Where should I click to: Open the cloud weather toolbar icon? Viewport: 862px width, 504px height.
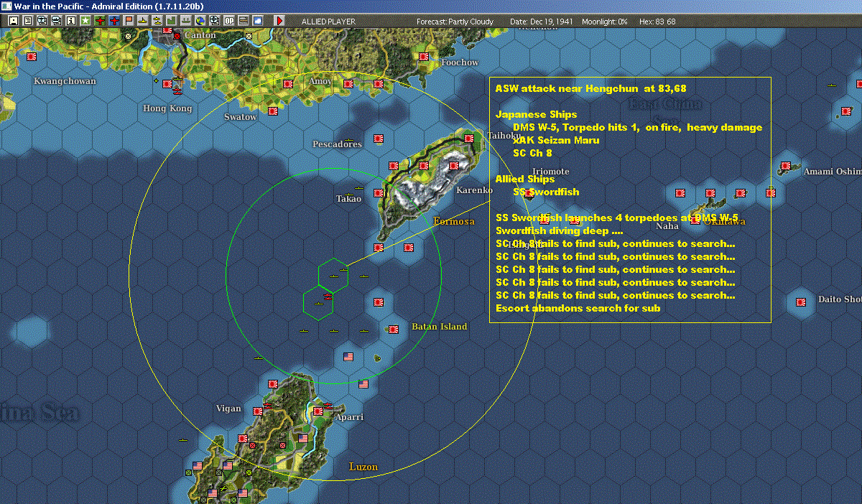pos(257,21)
